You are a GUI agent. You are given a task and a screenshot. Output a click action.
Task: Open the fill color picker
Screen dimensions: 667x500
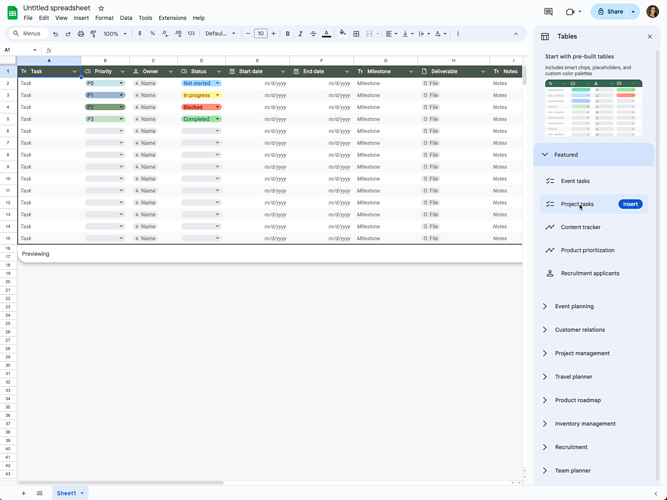click(x=342, y=33)
